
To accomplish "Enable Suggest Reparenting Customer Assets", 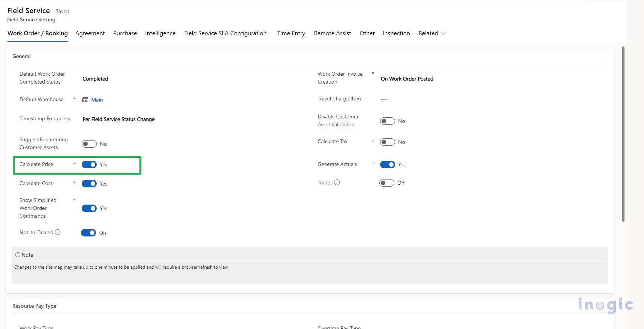I will click(x=89, y=144).
